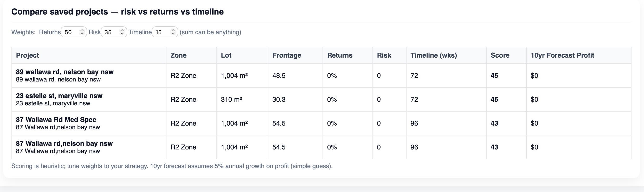Click the Timeline weight stepper arrows
The width and height of the screenshot is (644, 192).
(x=173, y=32)
